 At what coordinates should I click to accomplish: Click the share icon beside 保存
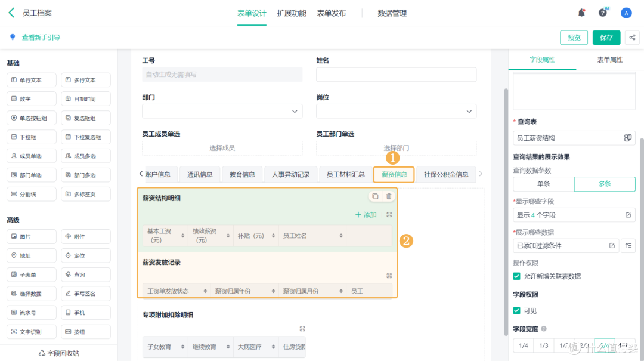pyautogui.click(x=632, y=38)
